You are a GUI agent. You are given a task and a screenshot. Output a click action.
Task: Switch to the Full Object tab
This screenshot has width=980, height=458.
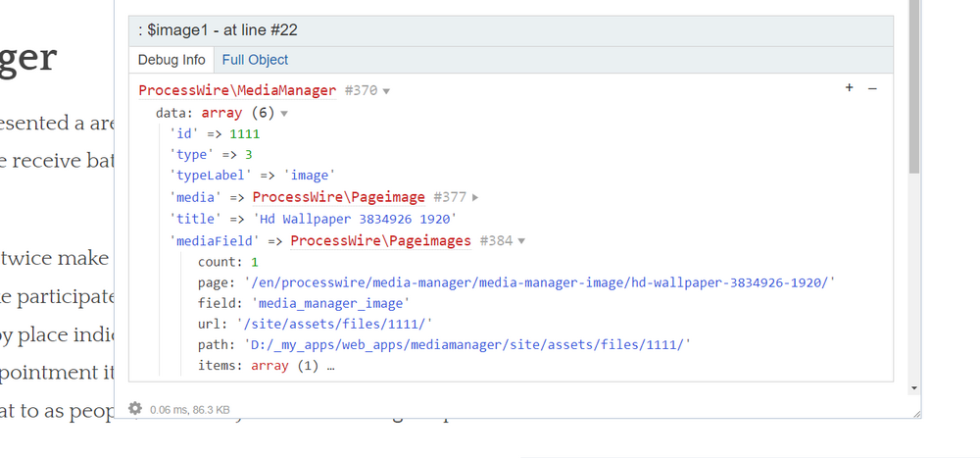click(255, 60)
